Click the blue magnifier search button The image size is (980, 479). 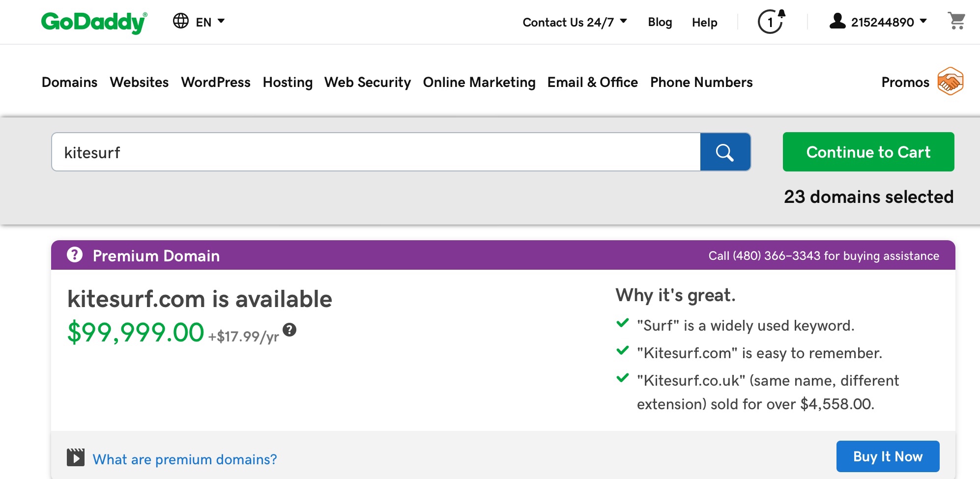tap(725, 152)
